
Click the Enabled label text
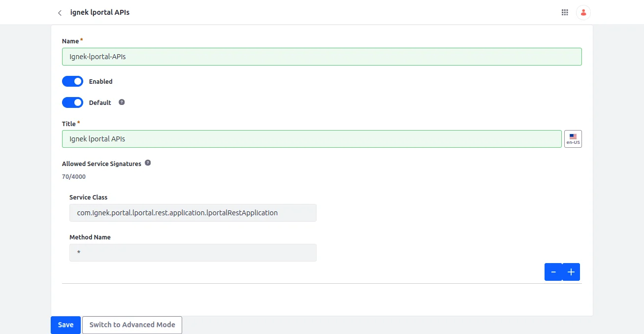(x=101, y=81)
